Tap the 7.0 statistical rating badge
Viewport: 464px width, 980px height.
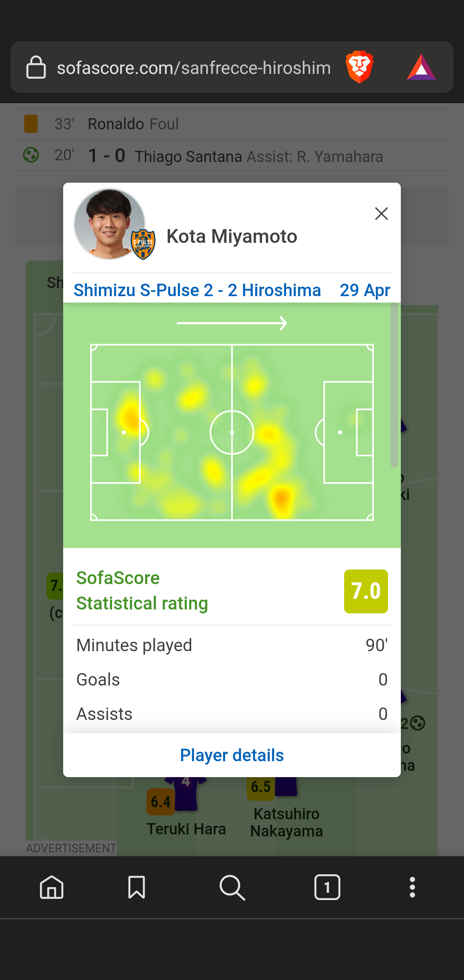point(366,591)
